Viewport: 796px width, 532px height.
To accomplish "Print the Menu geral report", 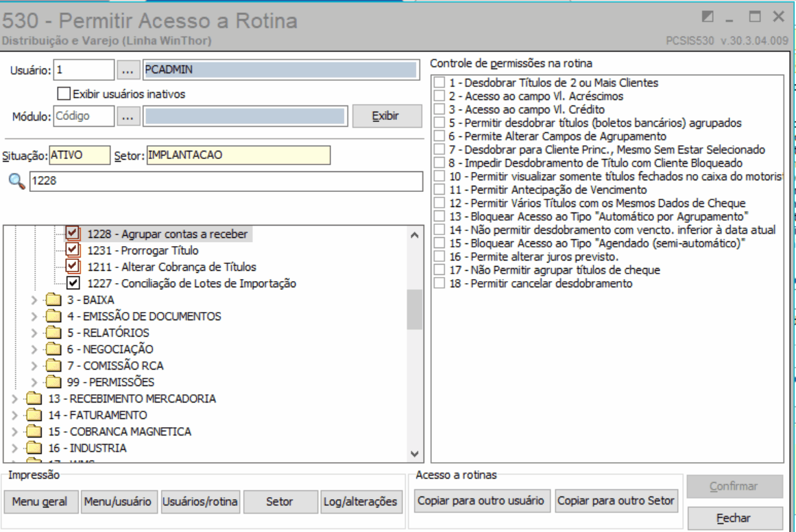I will point(41,502).
